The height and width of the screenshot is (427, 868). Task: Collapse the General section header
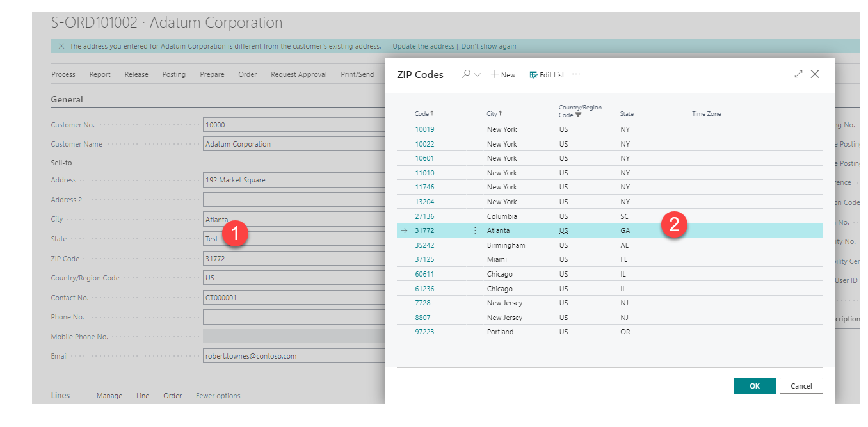(67, 99)
